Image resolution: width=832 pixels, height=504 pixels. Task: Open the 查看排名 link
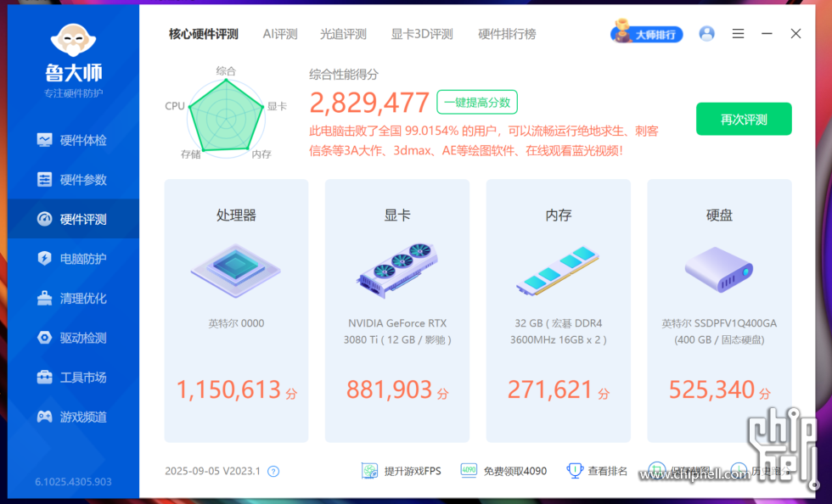pos(608,471)
